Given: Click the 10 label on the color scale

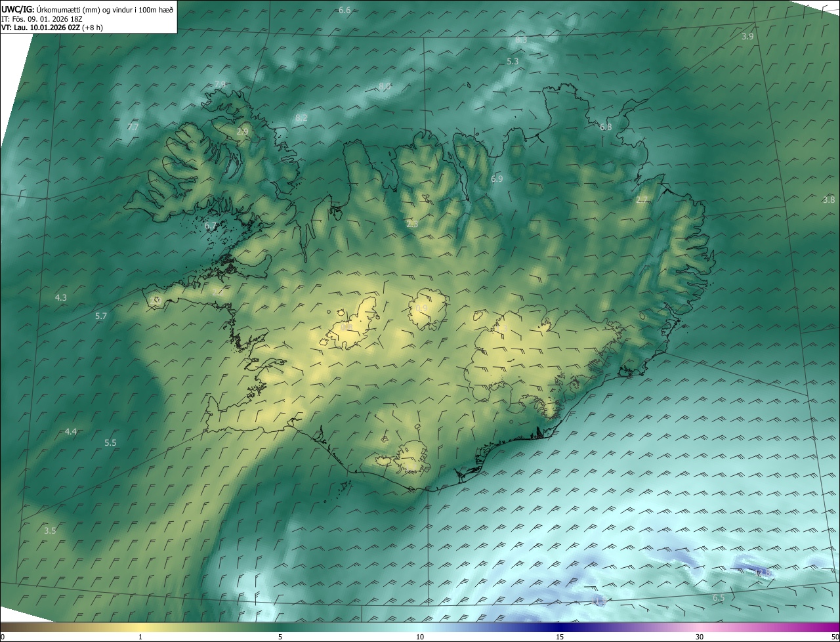Looking at the screenshot, I should 420,637.
